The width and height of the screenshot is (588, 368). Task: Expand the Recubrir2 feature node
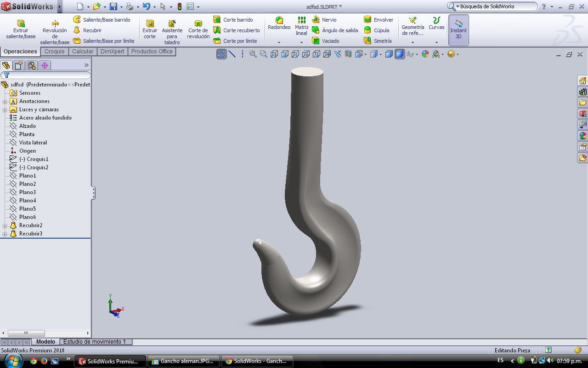click(5, 225)
